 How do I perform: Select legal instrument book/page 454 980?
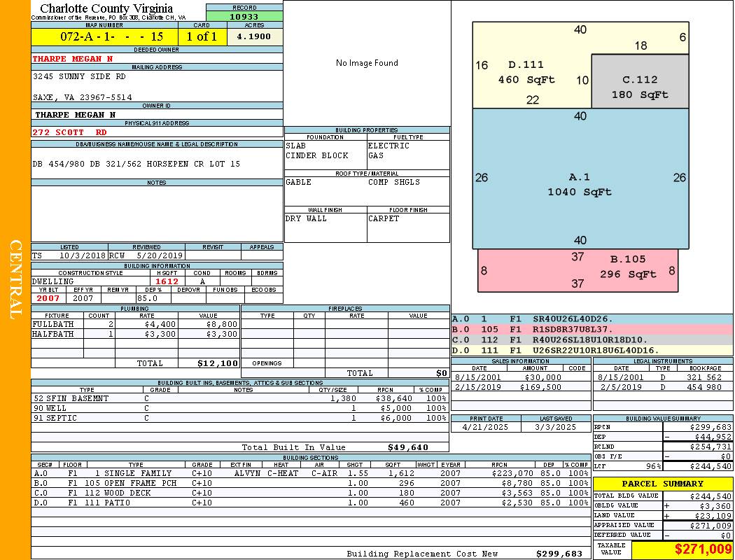[x=704, y=388]
